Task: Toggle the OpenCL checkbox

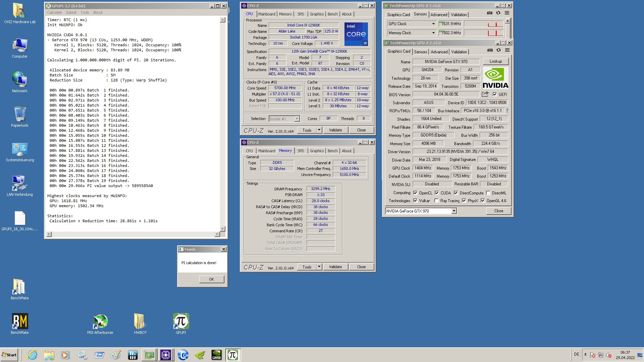Action: tap(415, 193)
